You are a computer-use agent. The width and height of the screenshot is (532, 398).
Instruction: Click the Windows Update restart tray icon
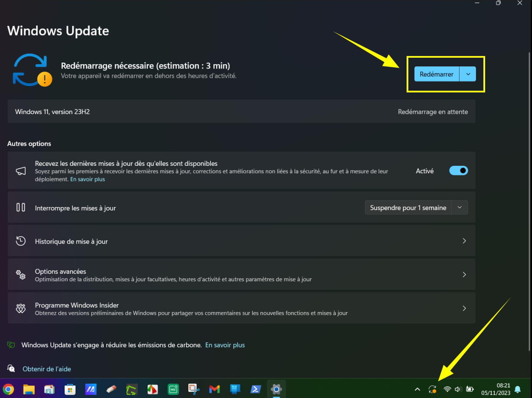pyautogui.click(x=432, y=389)
